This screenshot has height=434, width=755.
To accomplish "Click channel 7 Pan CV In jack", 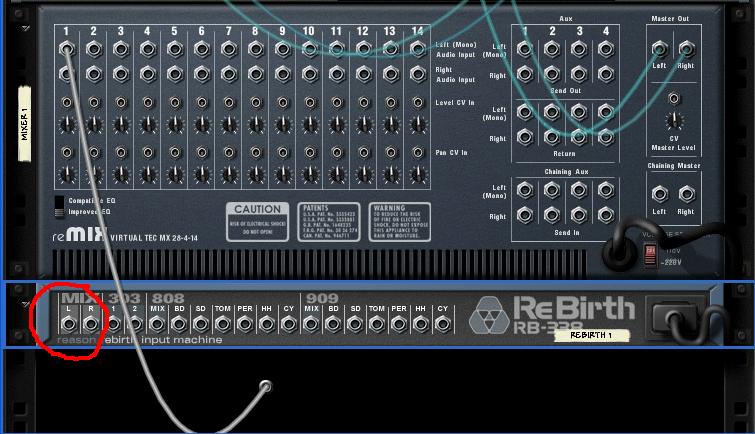I will tap(229, 153).
